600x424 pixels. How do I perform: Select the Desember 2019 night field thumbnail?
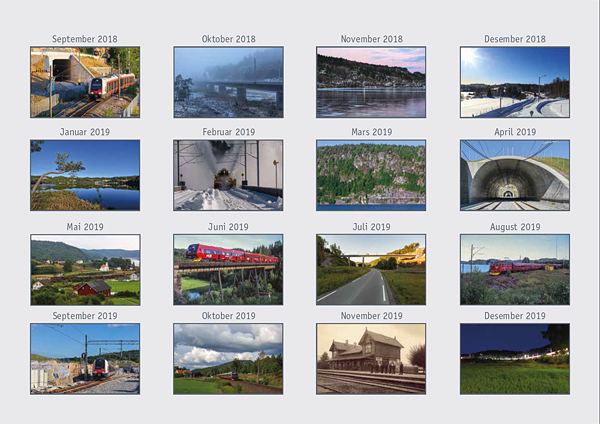click(x=515, y=359)
